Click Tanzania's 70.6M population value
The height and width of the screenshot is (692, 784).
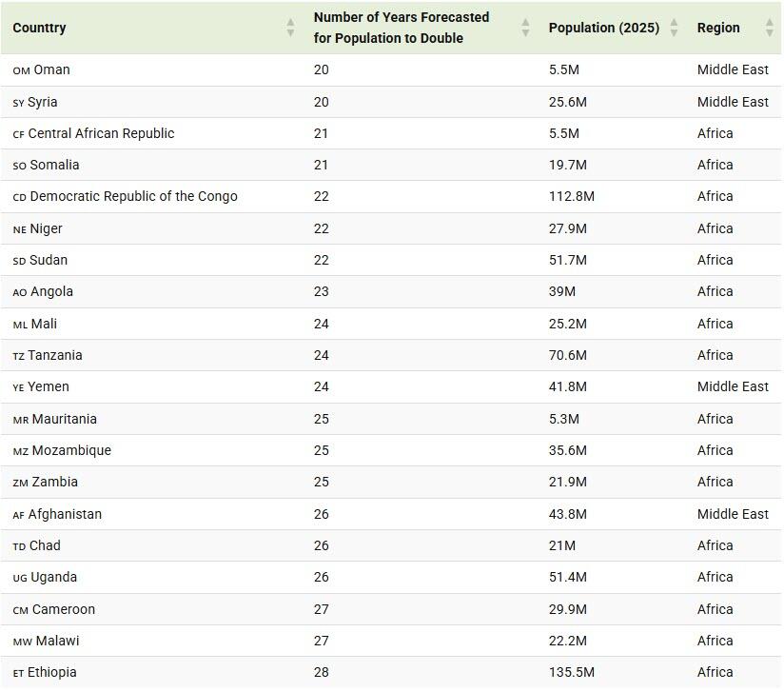[x=567, y=355]
